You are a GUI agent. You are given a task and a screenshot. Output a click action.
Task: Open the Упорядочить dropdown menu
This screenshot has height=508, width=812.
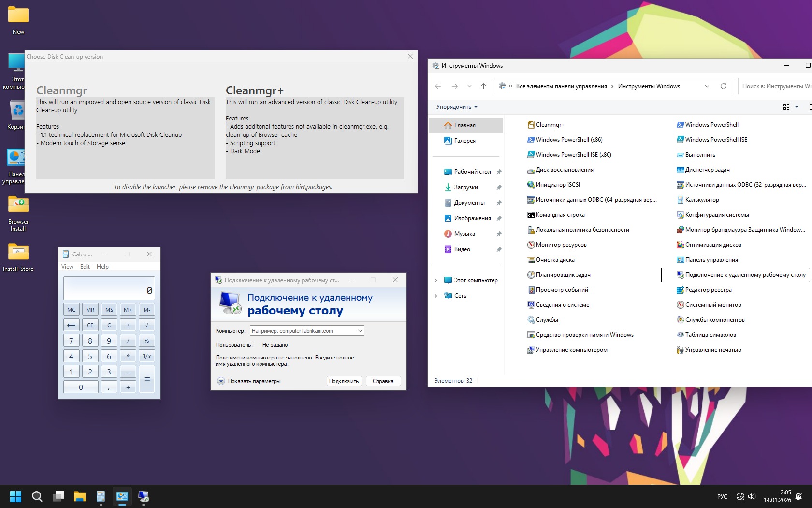tap(457, 107)
